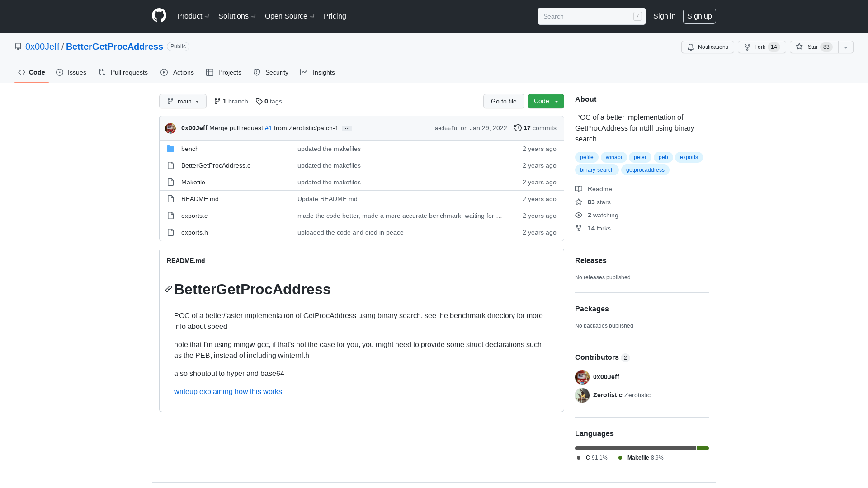Select the getprocaddress topic tag

[x=645, y=170]
